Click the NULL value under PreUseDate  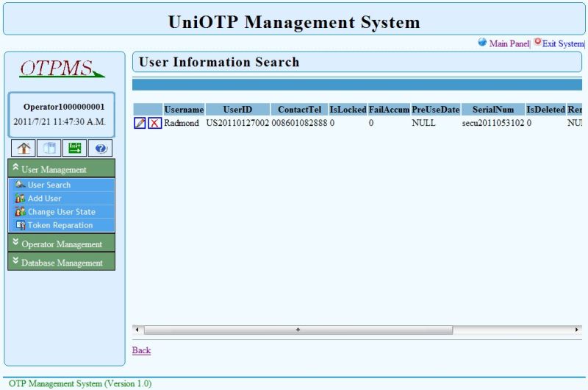point(424,123)
